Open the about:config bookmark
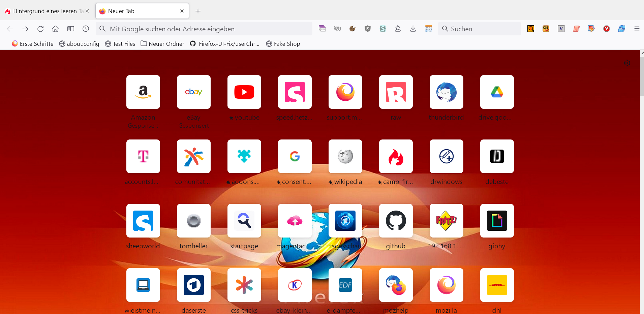Screen dimensions: 644x314 (79, 44)
